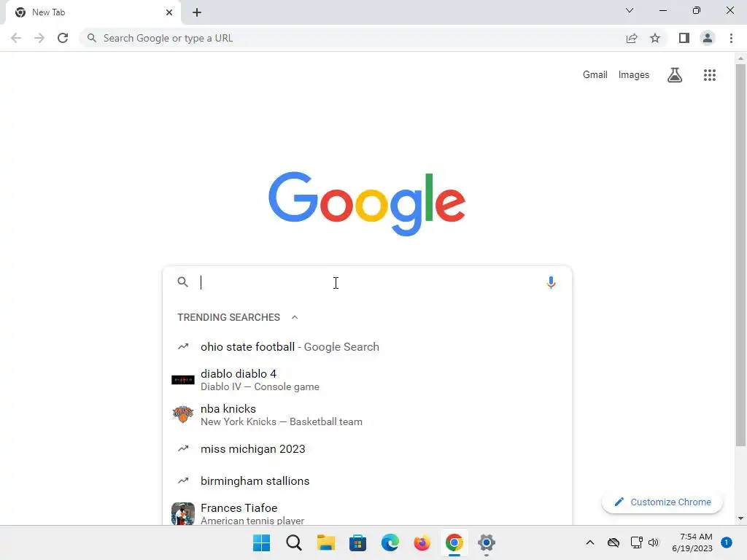The image size is (747, 560).
Task: Click the Google logo
Action: [x=367, y=204]
